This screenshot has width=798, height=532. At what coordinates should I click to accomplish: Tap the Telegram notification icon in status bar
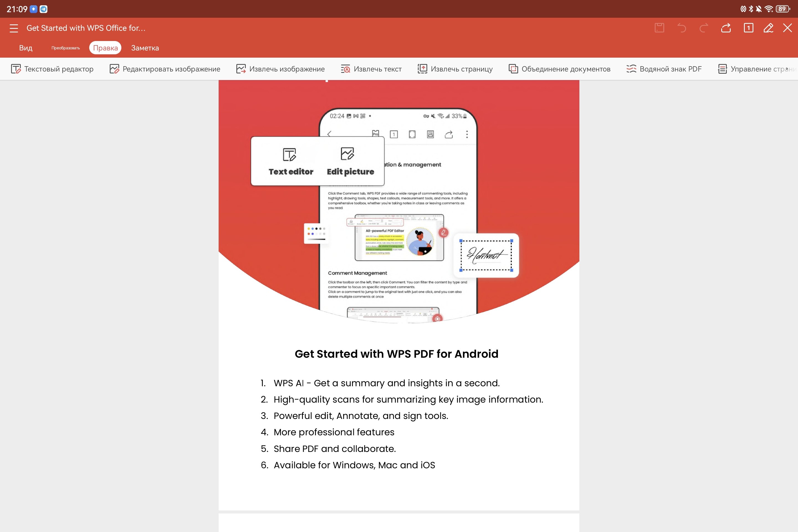[x=44, y=9]
